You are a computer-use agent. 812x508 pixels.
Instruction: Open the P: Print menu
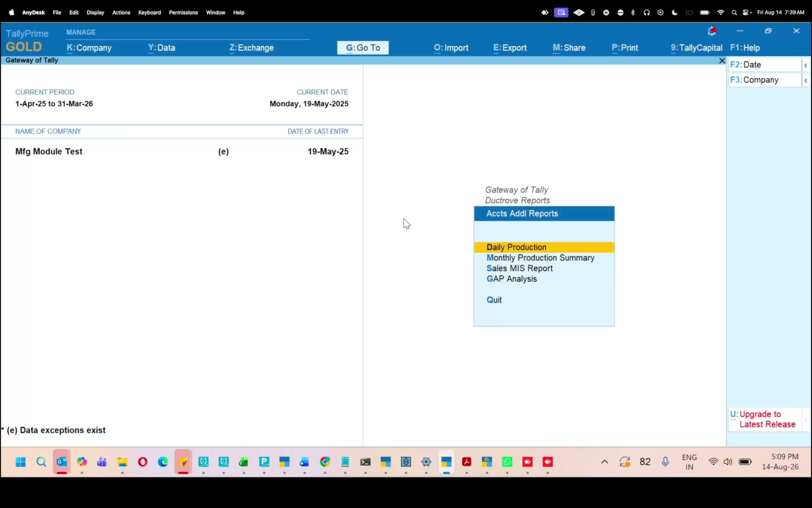(x=625, y=48)
